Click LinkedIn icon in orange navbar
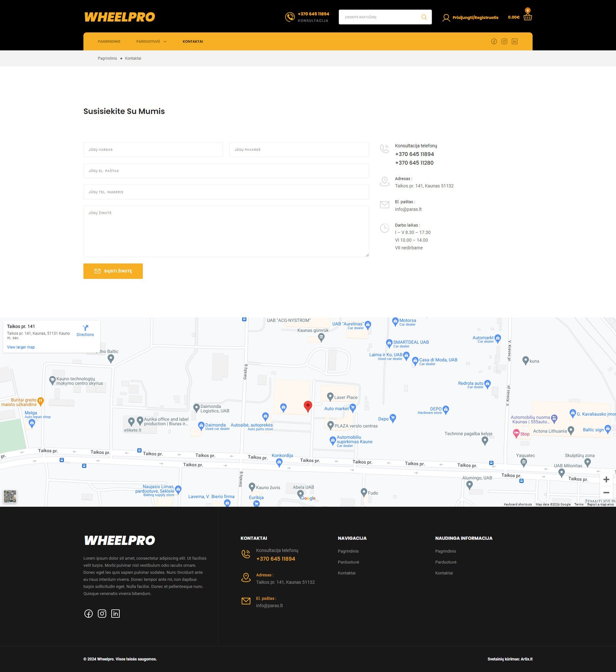 pyautogui.click(x=514, y=42)
